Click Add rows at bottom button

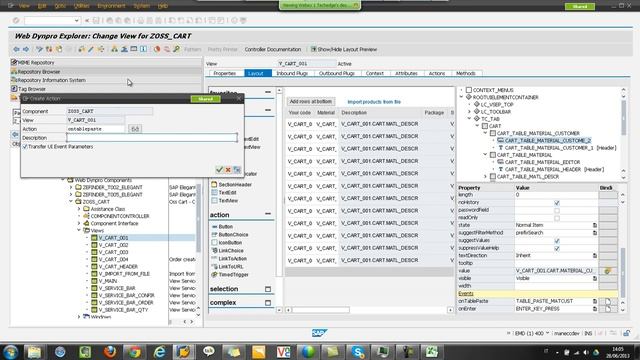[310, 102]
